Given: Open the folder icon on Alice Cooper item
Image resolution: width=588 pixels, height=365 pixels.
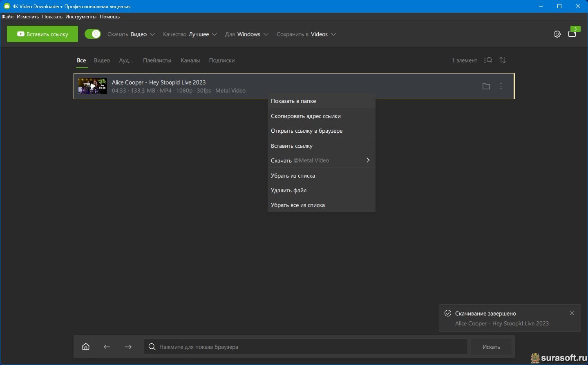Looking at the screenshot, I should coord(486,86).
